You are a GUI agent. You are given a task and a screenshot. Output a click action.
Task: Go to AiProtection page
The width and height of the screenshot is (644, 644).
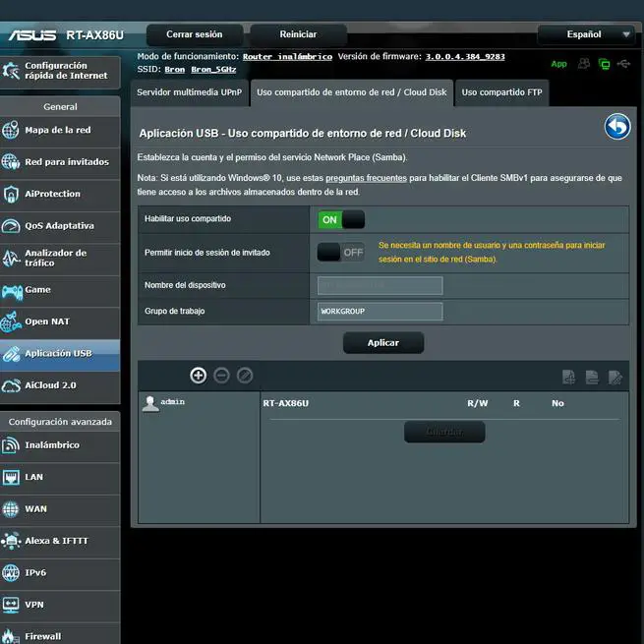click(60, 195)
